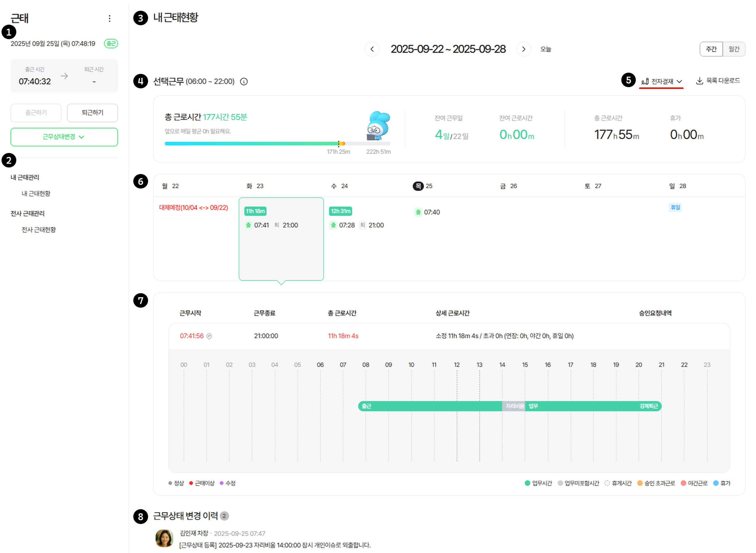
Task: Open the 전자결재 dropdown
Action: tap(661, 81)
